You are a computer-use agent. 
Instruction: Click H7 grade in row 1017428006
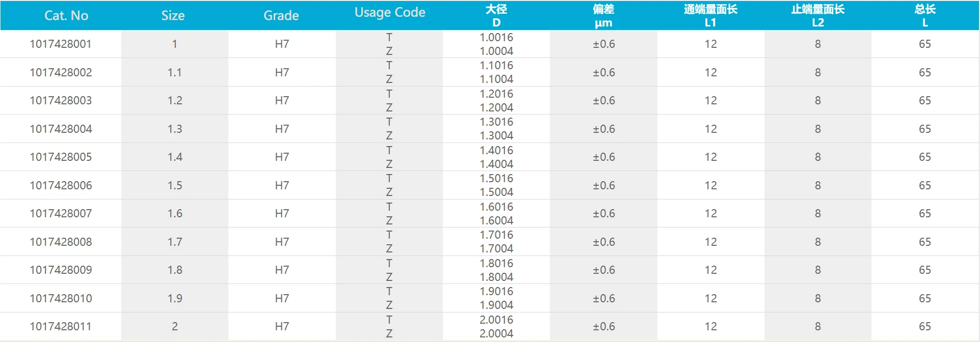click(282, 186)
